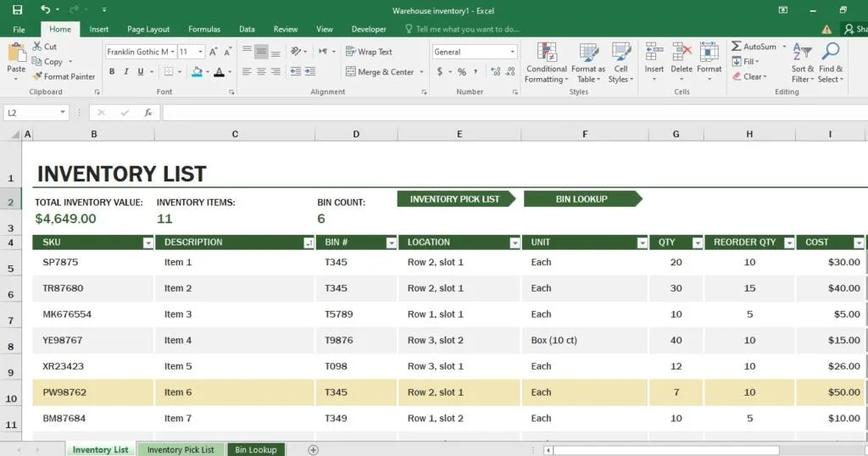Expand the General number format dropdown
Screen dimensions: 868x456
512,52
